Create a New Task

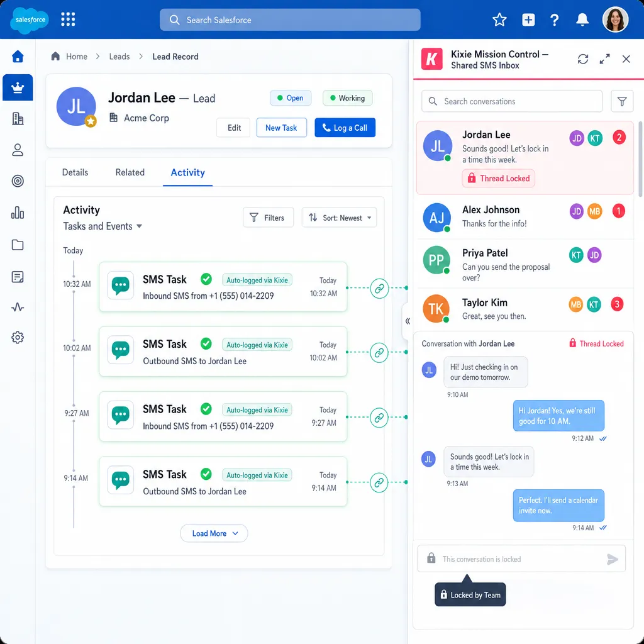281,128
